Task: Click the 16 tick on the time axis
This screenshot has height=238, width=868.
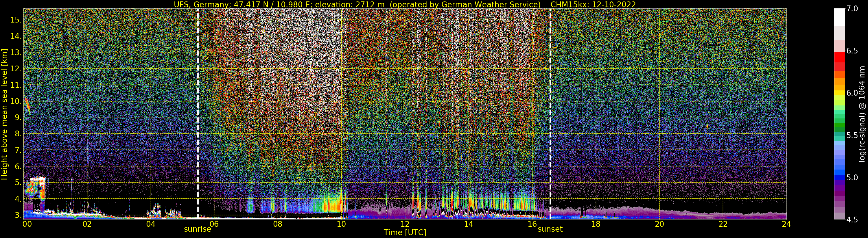Action: click(532, 224)
